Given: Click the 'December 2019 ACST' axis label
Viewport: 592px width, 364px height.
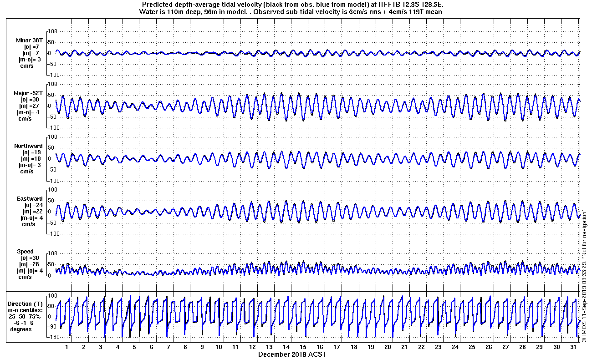Looking at the screenshot, I should click(292, 354).
